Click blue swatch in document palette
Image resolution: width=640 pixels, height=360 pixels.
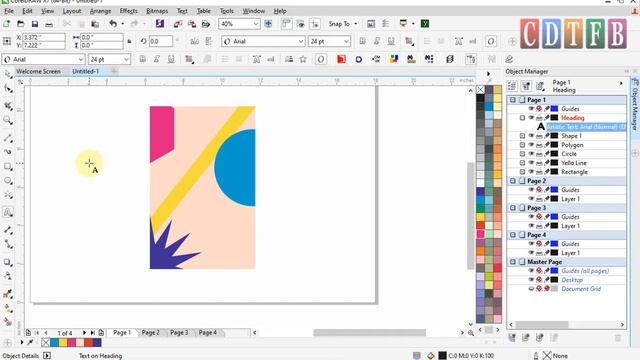54,342
